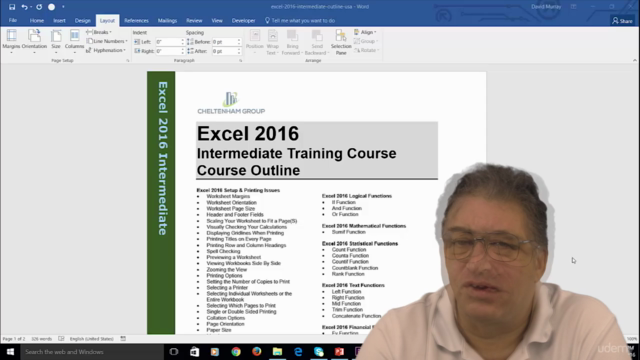This screenshot has width=640, height=360.
Task: Save the document via Quick Access Toolbar
Action: click(x=12, y=7)
